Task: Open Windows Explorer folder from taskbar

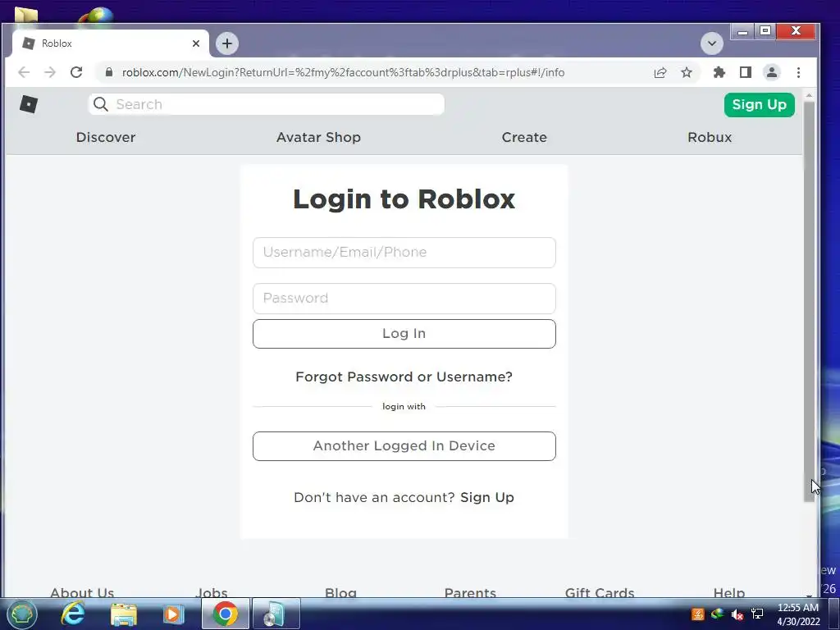Action: tap(124, 614)
